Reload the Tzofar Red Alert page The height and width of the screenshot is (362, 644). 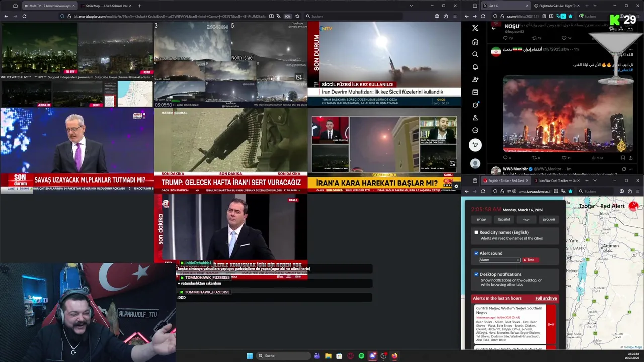point(483,191)
